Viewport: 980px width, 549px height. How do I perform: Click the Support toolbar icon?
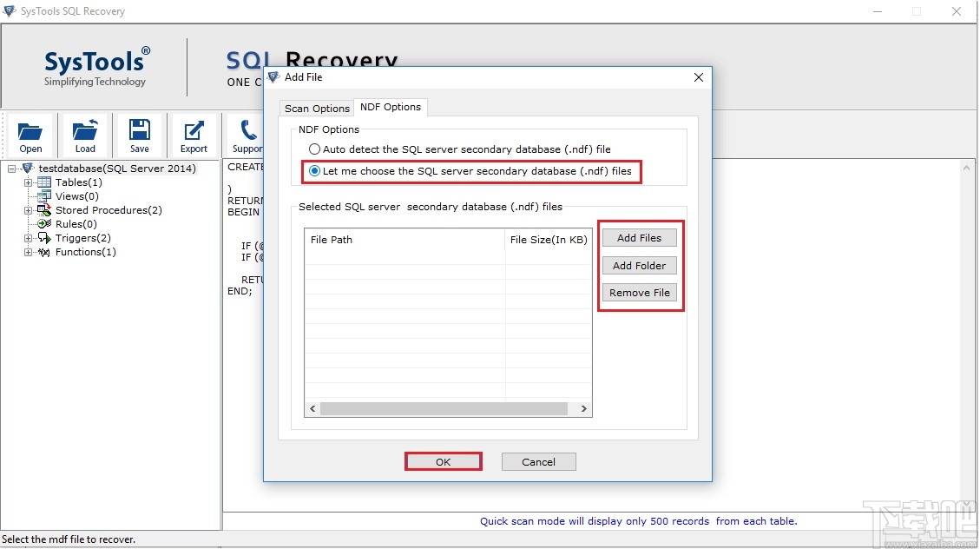(247, 130)
